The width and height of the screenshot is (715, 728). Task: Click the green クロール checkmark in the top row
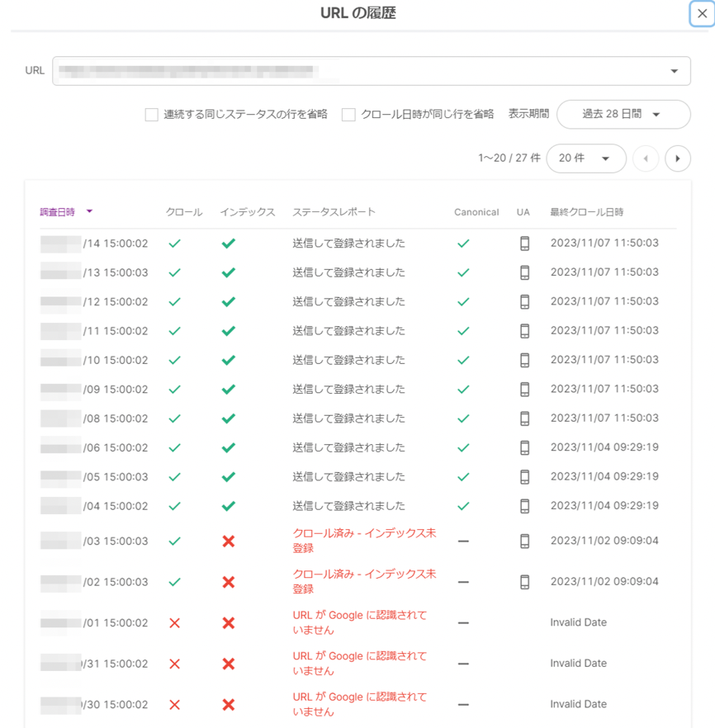[x=174, y=243]
